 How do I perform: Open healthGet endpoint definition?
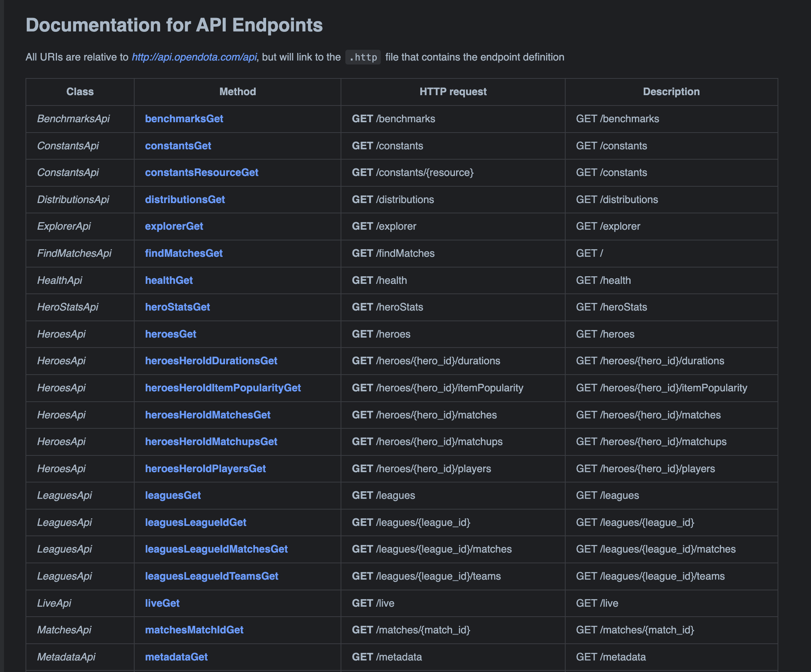click(x=168, y=280)
